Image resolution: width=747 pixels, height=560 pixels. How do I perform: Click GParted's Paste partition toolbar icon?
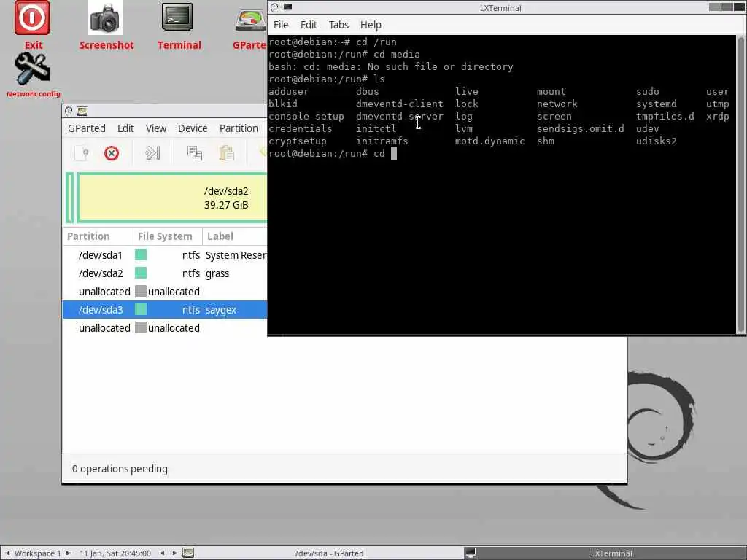[x=226, y=153]
